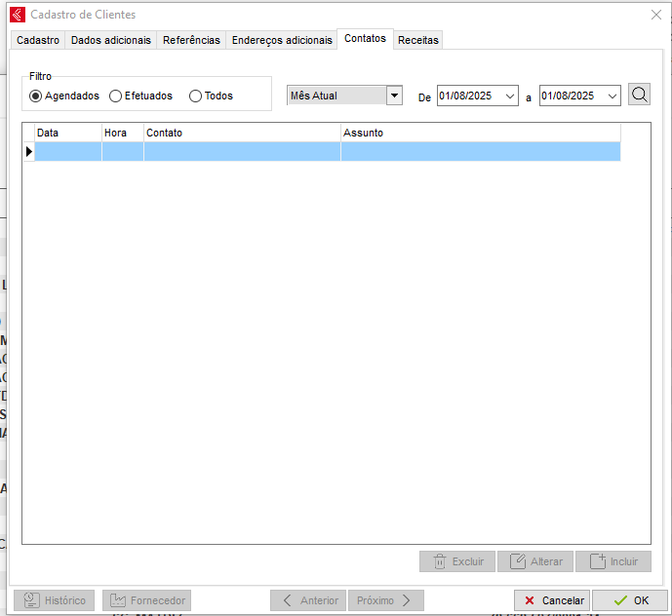Image resolution: width=672 pixels, height=616 pixels.
Task: Confirm with the OK button
Action: click(630, 600)
